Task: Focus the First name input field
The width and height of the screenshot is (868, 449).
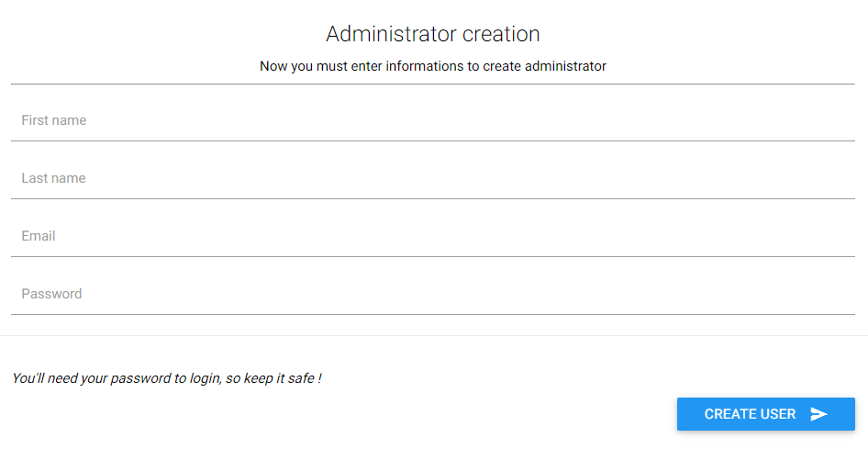Action: pyautogui.click(x=433, y=120)
